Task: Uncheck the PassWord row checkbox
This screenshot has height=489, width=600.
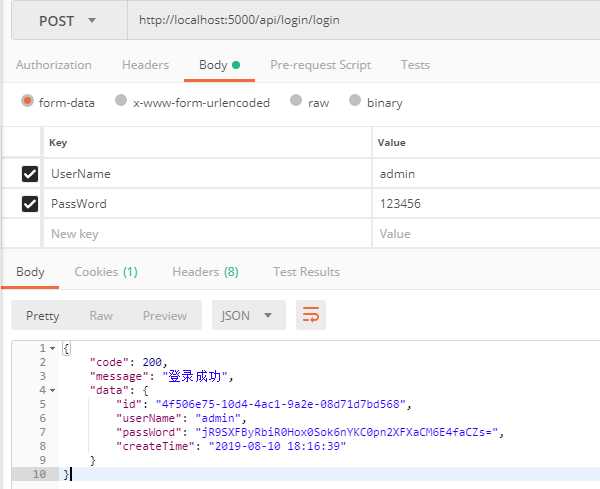Action: click(x=30, y=204)
